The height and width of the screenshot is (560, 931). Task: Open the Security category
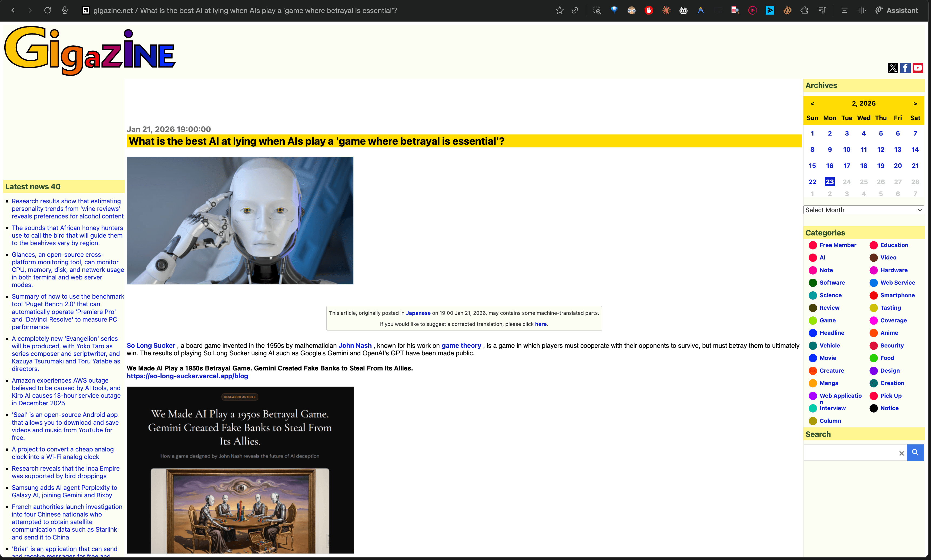[892, 345]
